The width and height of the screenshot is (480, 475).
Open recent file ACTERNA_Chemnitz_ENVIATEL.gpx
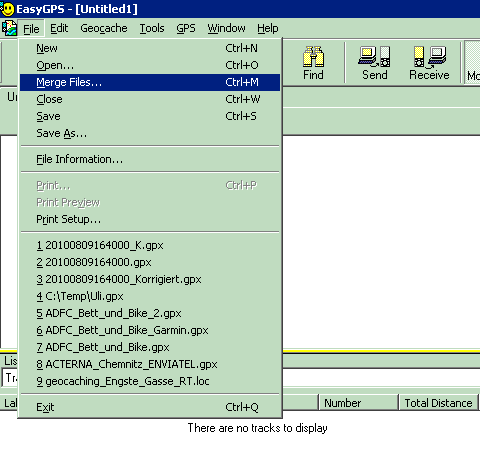pyautogui.click(x=150, y=364)
